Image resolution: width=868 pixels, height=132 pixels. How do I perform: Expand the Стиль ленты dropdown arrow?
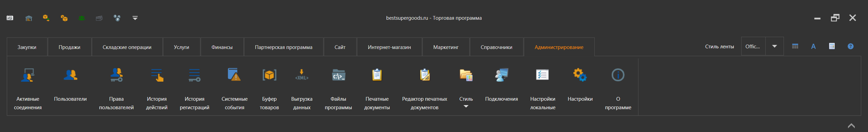tap(774, 46)
